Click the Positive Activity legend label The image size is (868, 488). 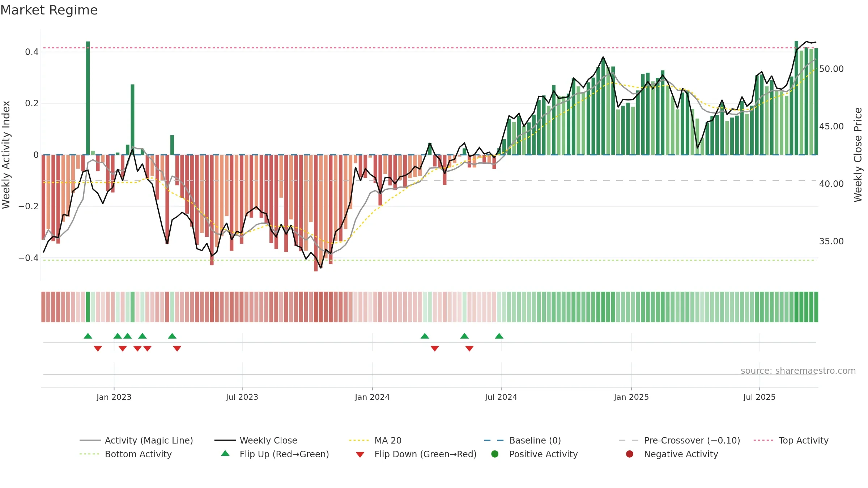(544, 454)
